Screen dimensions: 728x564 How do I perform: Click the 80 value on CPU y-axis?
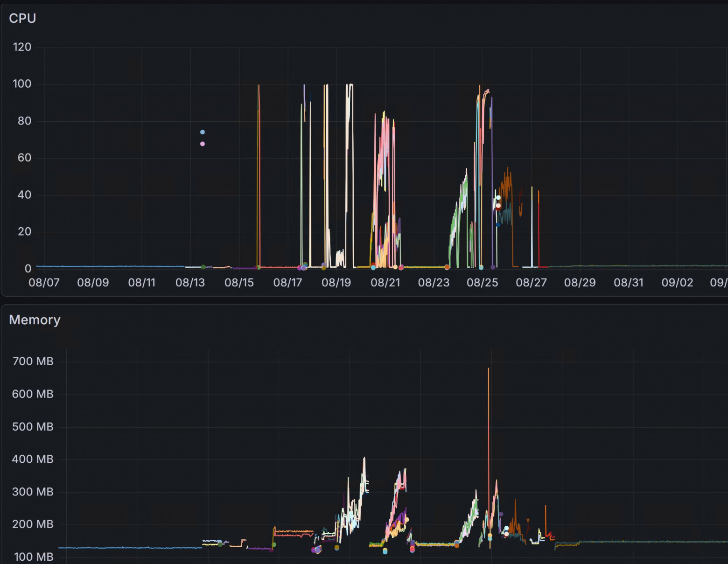point(24,121)
